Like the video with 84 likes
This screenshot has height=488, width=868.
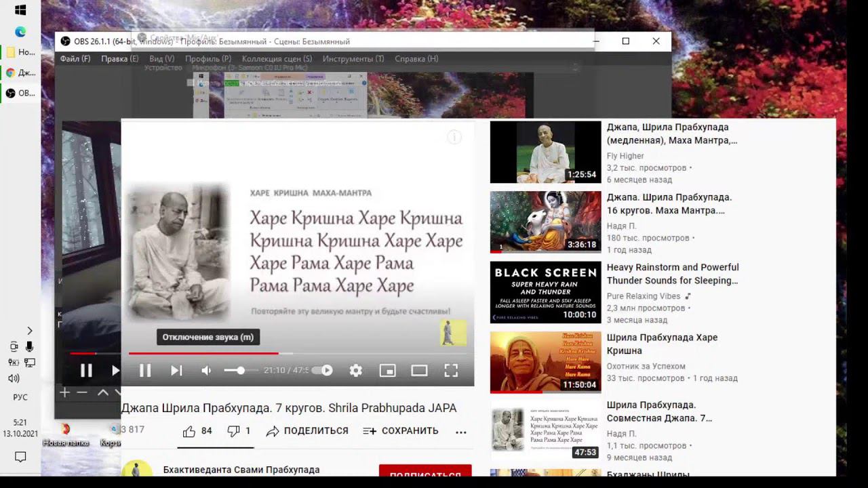[x=197, y=431]
